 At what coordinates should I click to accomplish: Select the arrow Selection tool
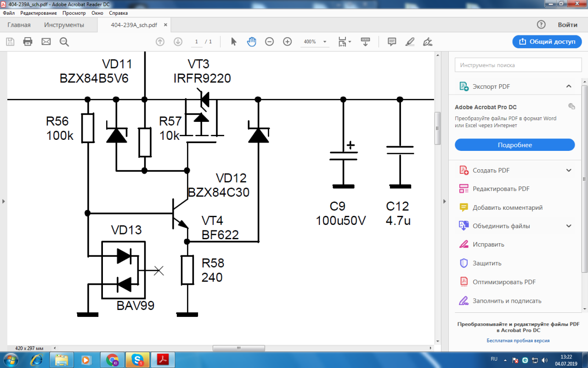point(233,42)
